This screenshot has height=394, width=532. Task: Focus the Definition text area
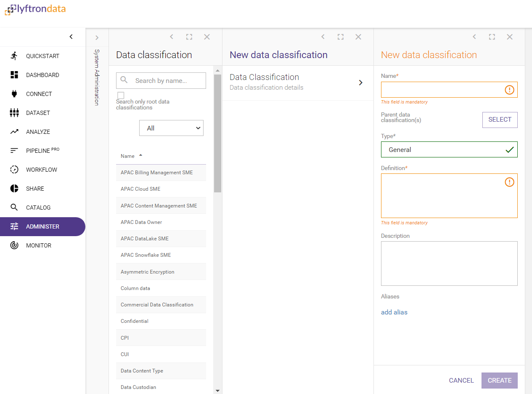[449, 196]
